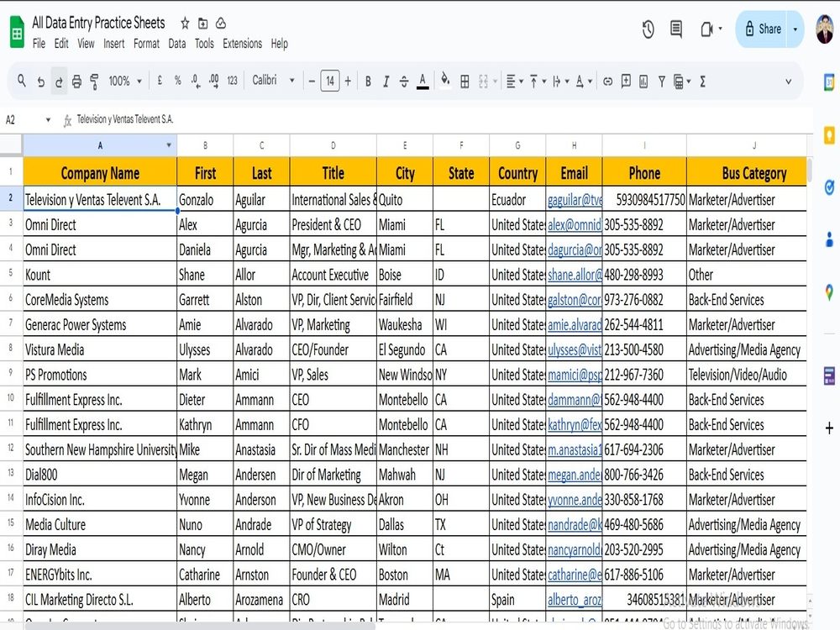Open the Format menu
This screenshot has width=840, height=630.
pyautogui.click(x=146, y=44)
